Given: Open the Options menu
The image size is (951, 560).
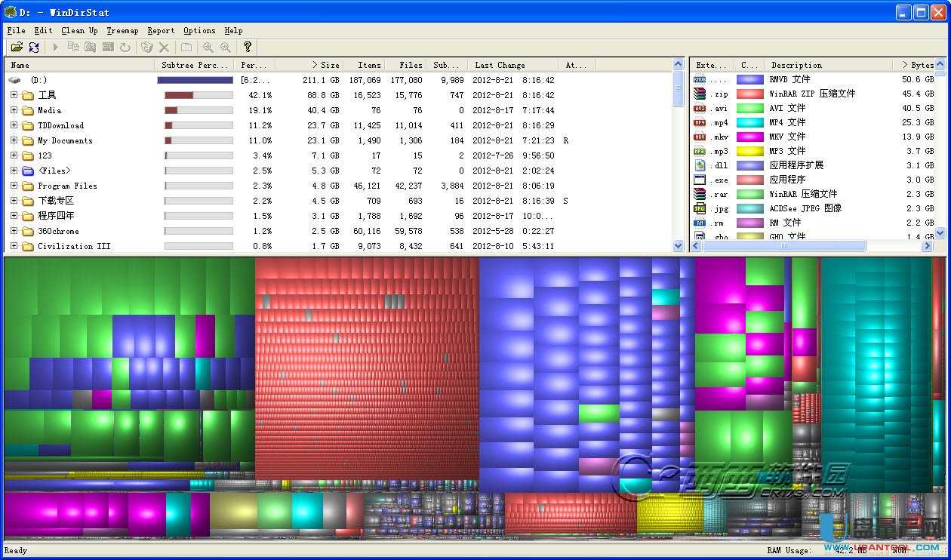Looking at the screenshot, I should tap(199, 30).
